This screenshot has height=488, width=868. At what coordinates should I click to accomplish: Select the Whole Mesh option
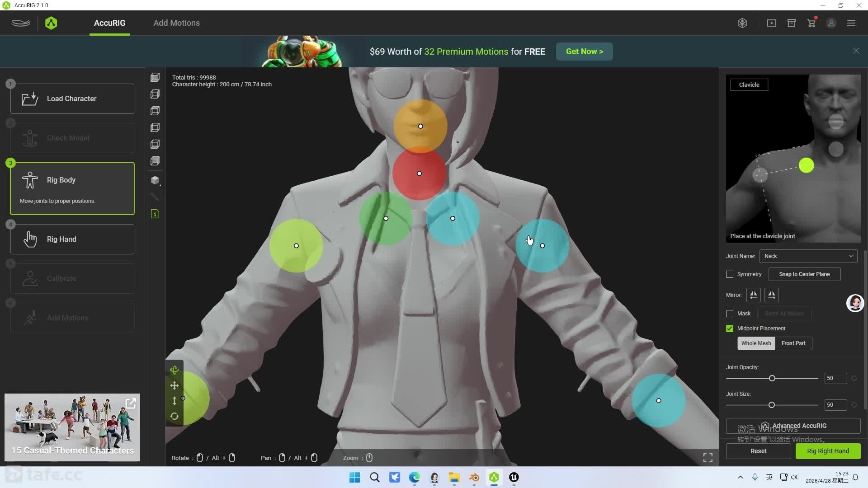tap(756, 343)
